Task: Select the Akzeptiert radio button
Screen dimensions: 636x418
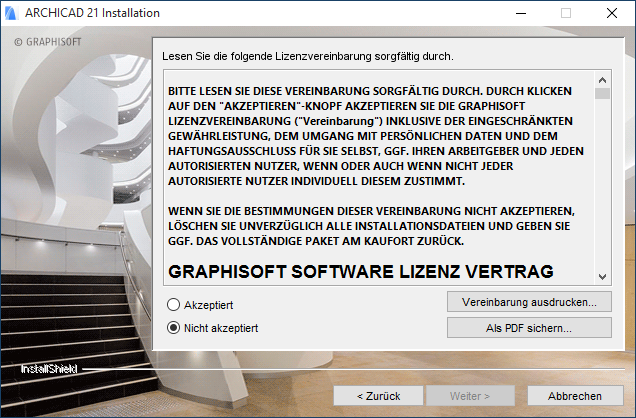Action: click(x=174, y=304)
